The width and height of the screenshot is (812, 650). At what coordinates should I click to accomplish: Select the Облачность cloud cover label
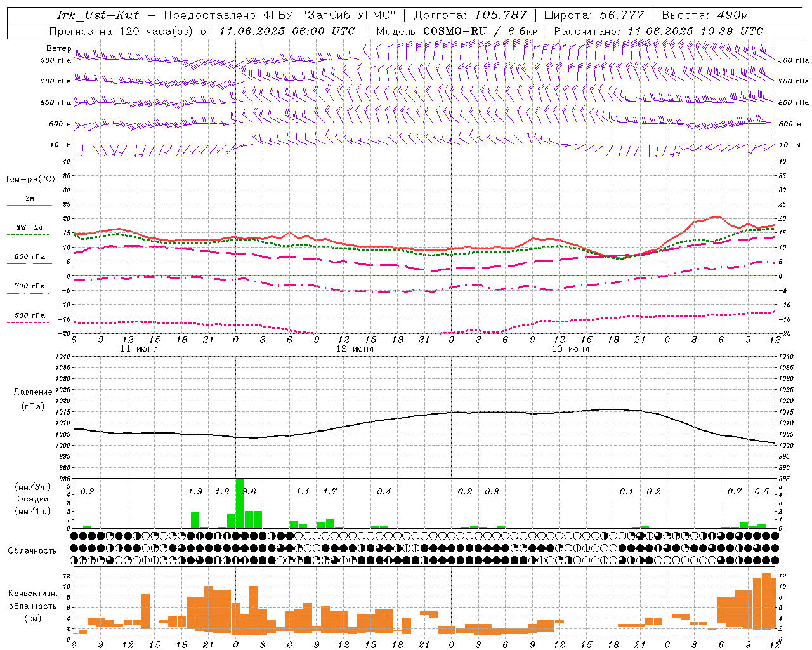click(x=32, y=550)
